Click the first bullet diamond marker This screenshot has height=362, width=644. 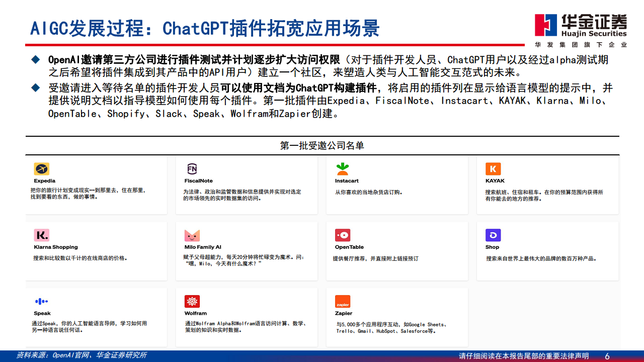(35, 59)
